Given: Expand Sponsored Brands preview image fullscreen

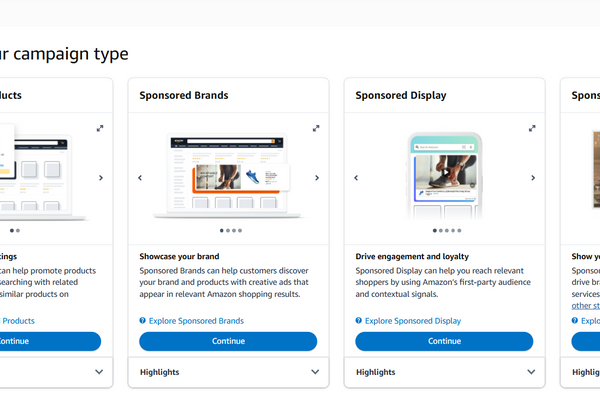Looking at the screenshot, I should tap(316, 128).
